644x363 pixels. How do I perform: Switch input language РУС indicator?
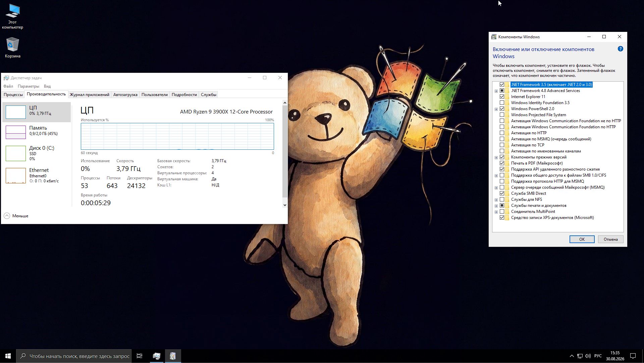click(x=598, y=356)
